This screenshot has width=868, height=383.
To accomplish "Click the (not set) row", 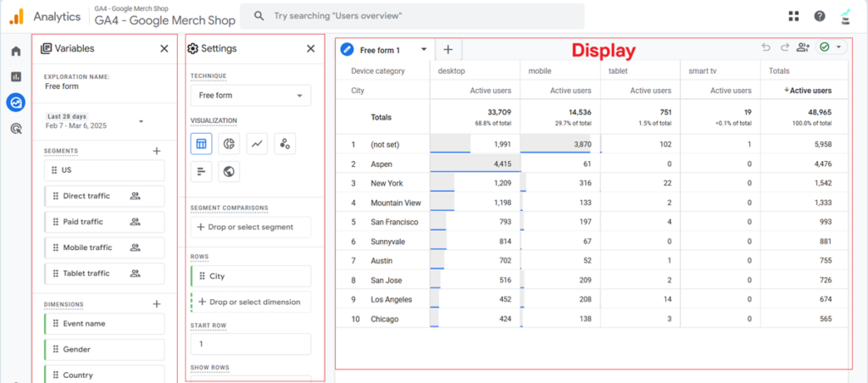I will (x=591, y=144).
